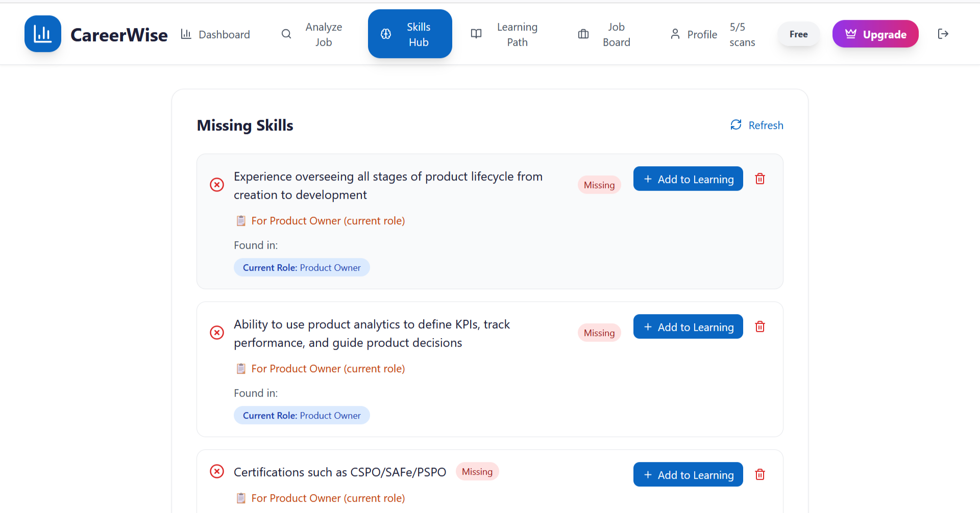Add product analytics KPIs skill to Learning
Viewport: 980px width, 513px height.
tap(688, 327)
